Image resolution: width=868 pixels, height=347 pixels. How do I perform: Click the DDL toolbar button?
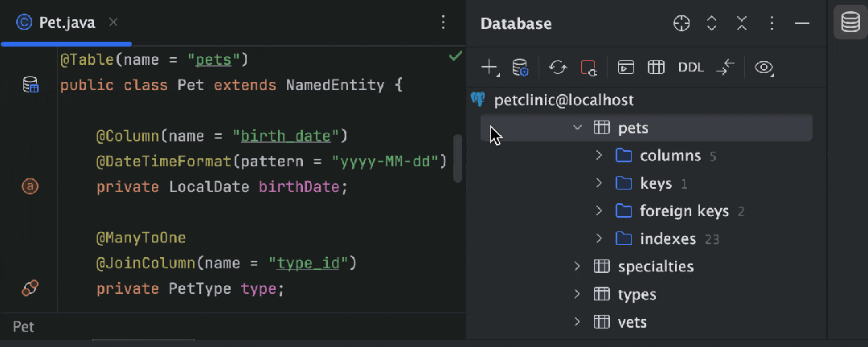pos(691,67)
